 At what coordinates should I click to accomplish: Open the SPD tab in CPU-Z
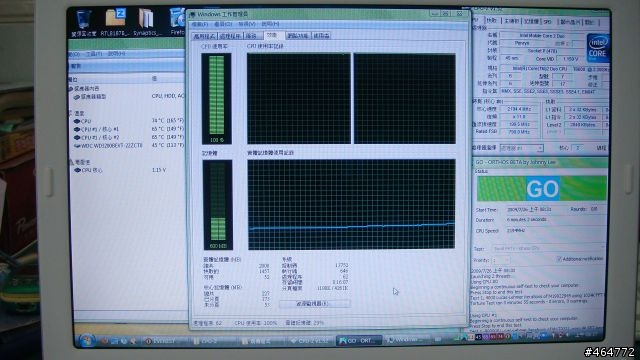(547, 21)
